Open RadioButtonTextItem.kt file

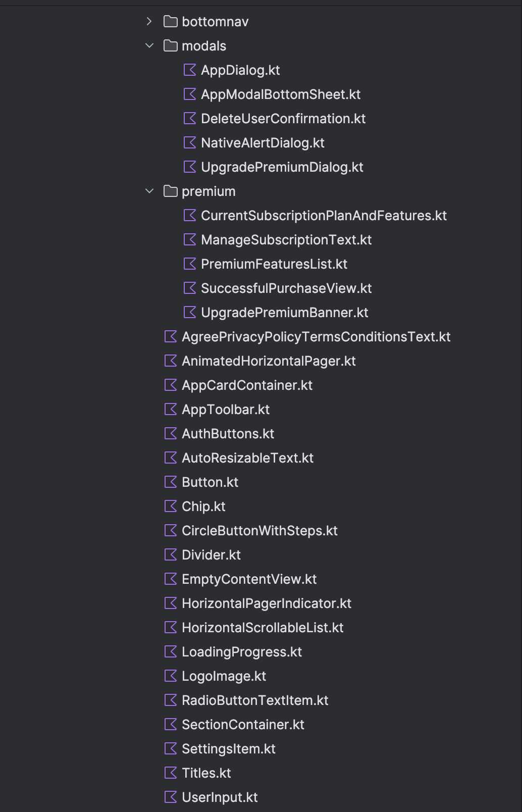coord(255,700)
